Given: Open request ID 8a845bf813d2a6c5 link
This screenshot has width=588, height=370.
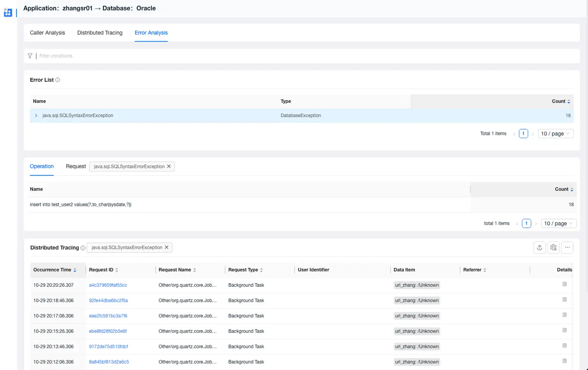Looking at the screenshot, I should pos(109,362).
